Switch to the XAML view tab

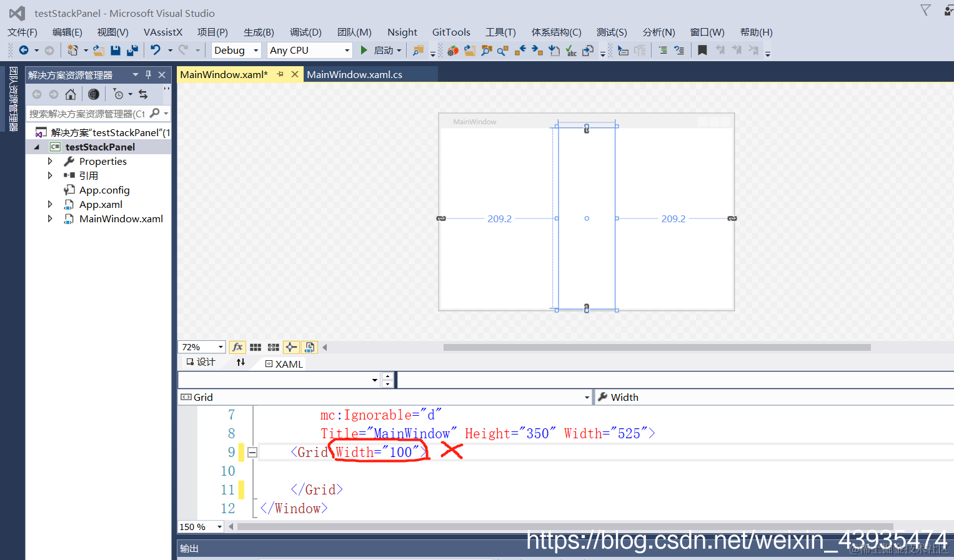pos(284,364)
